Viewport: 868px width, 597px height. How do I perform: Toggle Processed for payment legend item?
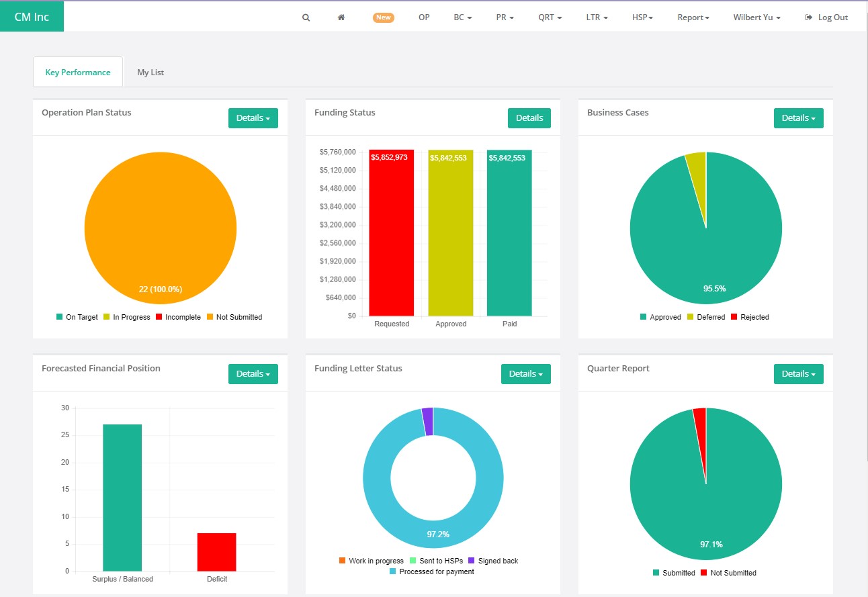pos(432,571)
